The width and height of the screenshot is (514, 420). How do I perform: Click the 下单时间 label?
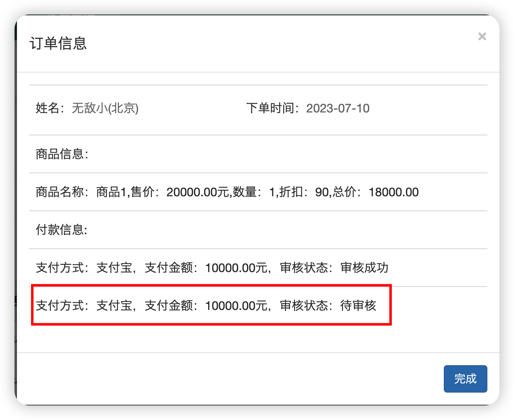click(x=272, y=108)
